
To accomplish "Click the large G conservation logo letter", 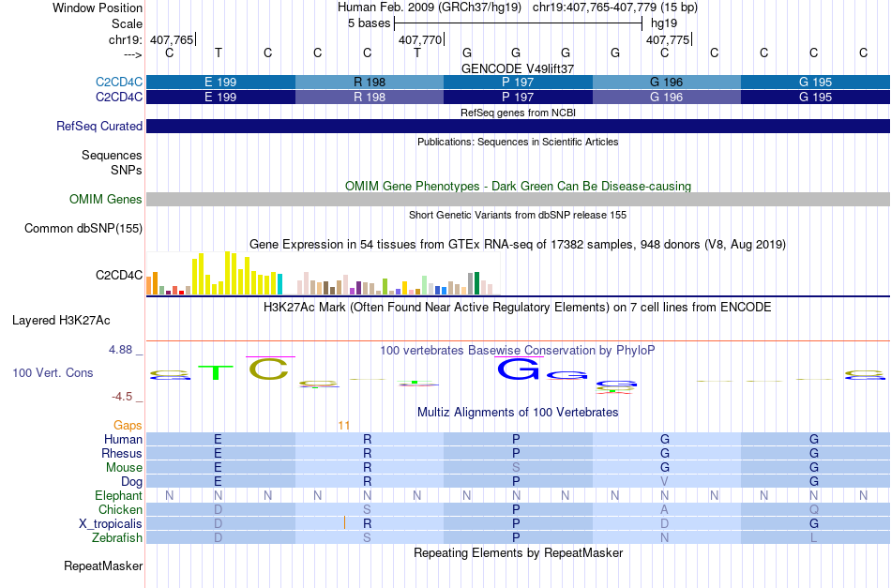I will click(x=519, y=369).
